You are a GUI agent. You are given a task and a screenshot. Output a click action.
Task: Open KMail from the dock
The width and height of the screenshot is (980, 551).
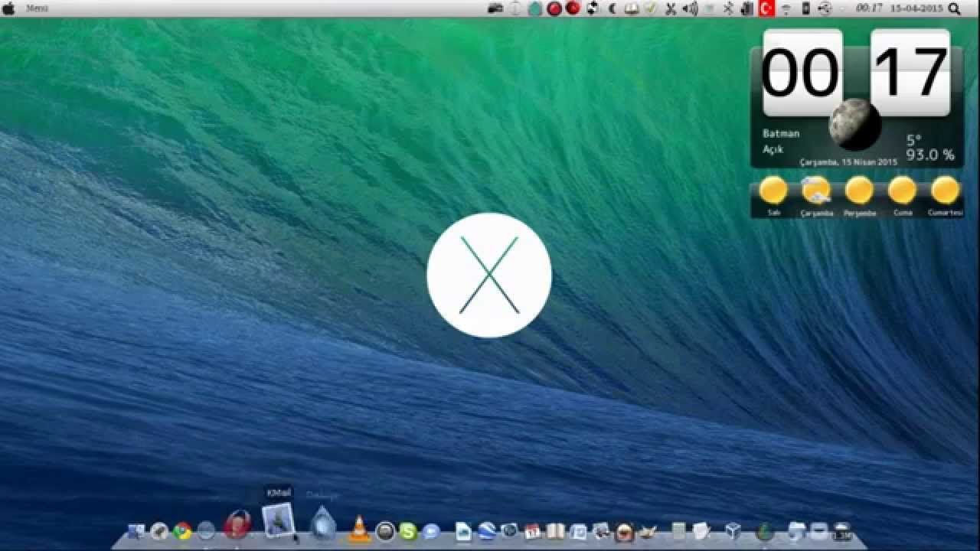pos(278,520)
